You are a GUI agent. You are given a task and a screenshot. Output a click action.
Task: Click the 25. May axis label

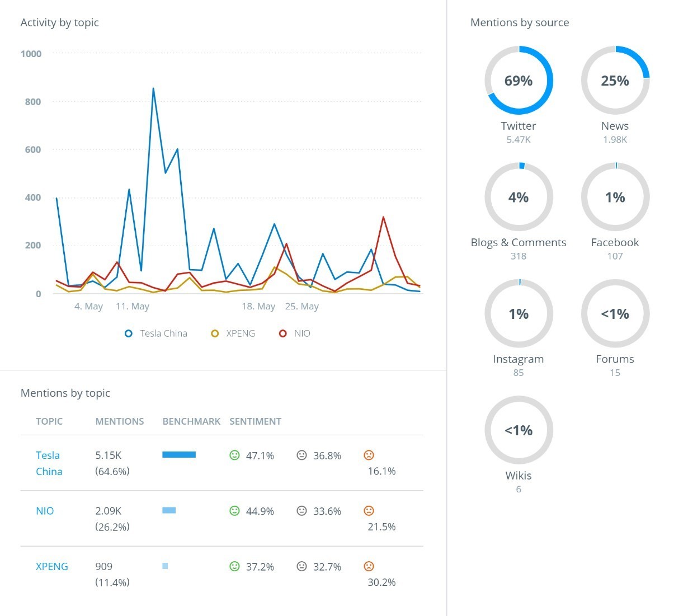coord(302,307)
